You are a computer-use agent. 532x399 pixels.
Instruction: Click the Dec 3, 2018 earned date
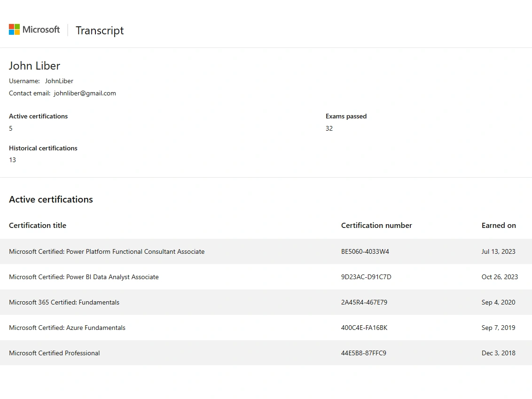(498, 353)
